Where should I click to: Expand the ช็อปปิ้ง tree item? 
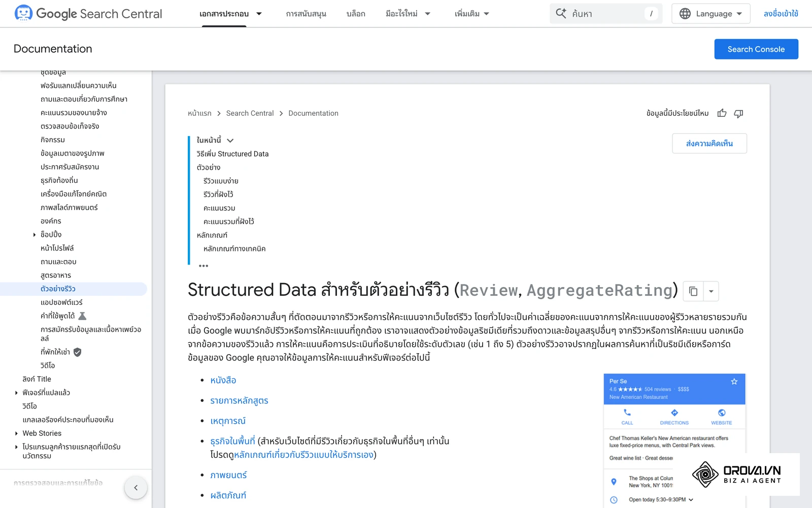coord(34,235)
